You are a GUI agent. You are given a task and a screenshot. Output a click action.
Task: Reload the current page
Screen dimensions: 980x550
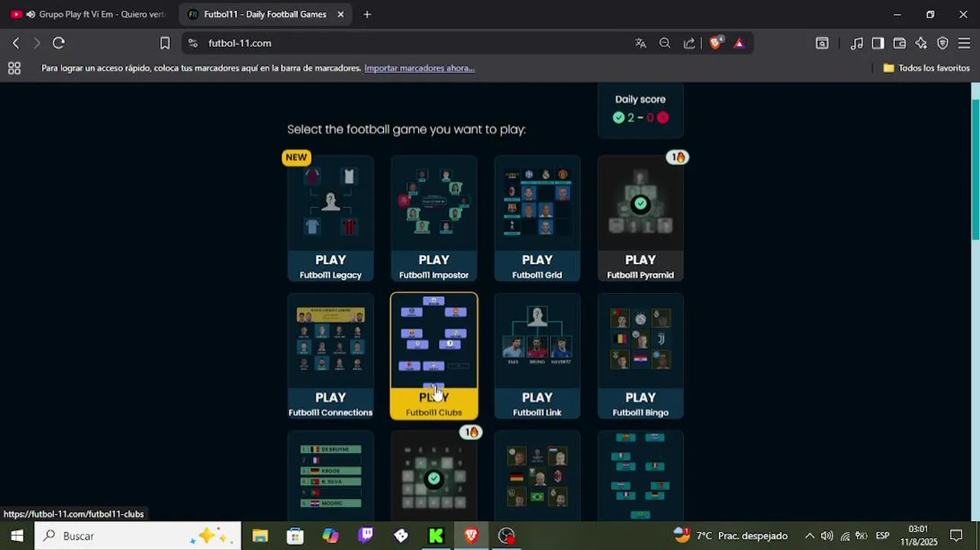click(59, 44)
